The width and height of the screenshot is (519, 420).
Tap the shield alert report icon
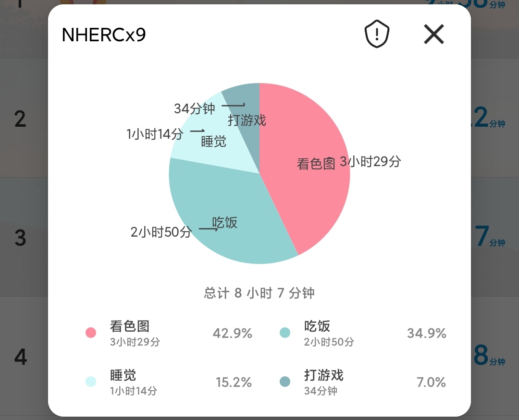click(377, 35)
